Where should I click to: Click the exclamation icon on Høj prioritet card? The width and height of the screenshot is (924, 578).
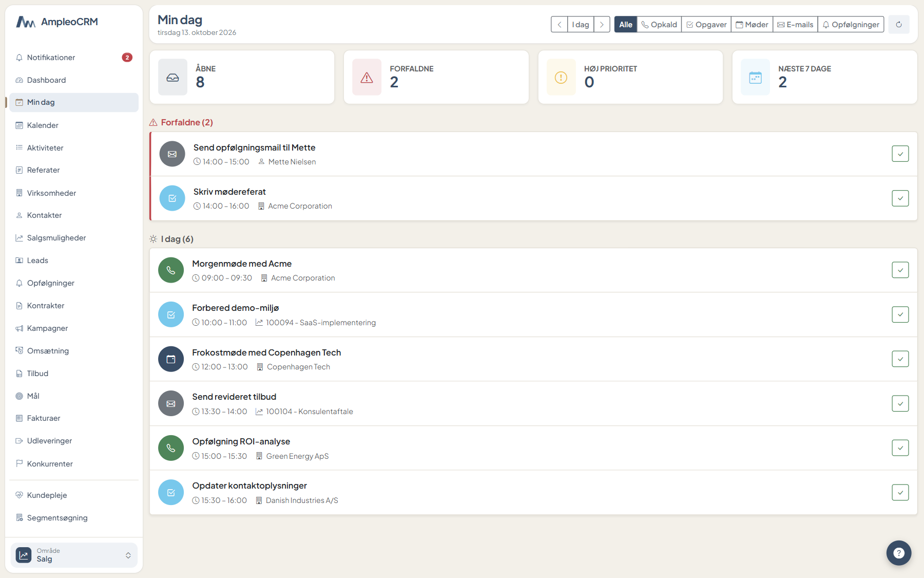(561, 77)
